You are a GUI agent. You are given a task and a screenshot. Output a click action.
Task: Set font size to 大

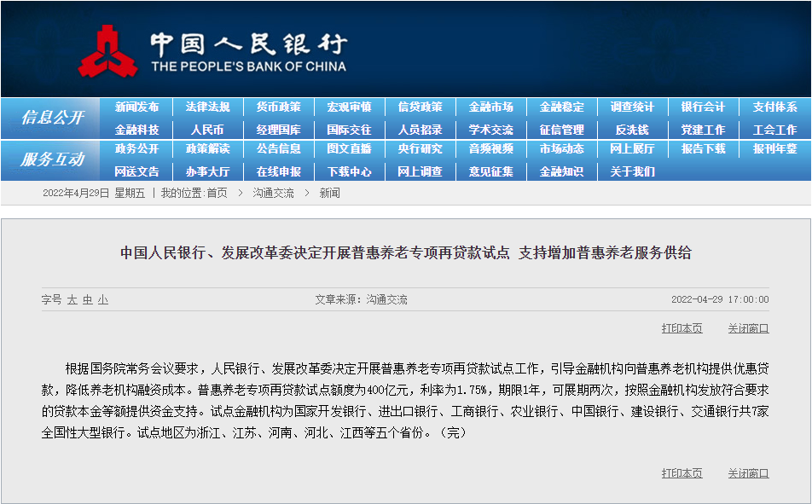[72, 300]
